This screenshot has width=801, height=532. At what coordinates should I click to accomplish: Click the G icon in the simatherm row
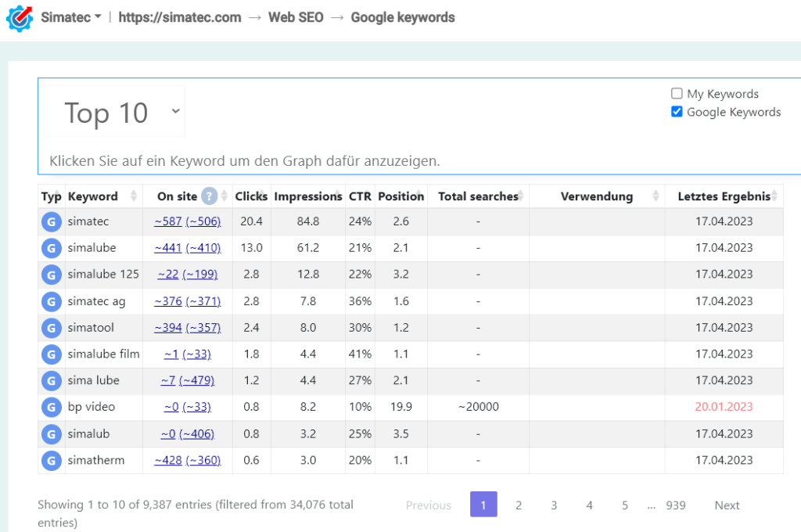click(x=52, y=461)
